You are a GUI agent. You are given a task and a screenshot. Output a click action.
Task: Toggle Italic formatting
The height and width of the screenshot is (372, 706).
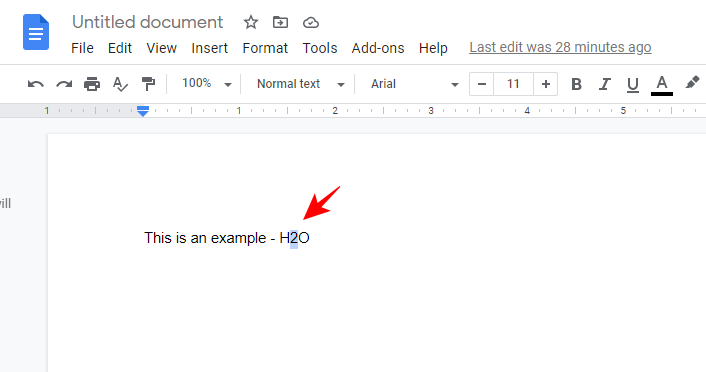pos(604,84)
